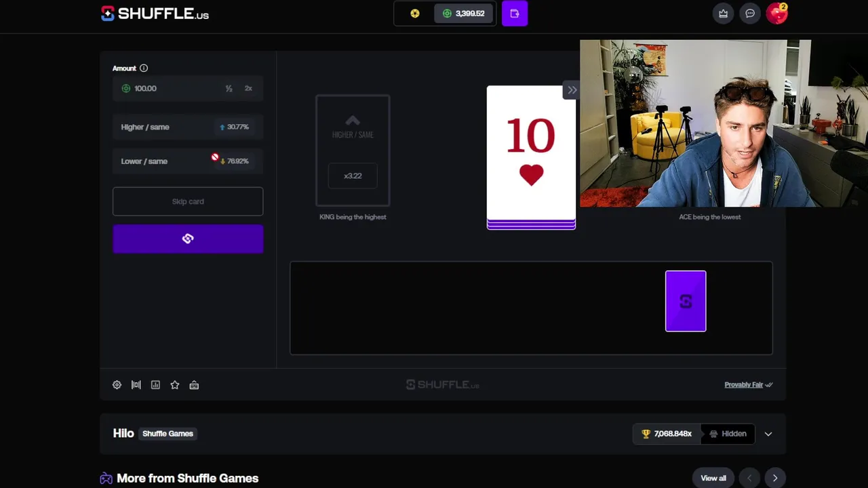Click the Hidden user label
This screenshot has height=488, width=868.
tap(728, 434)
